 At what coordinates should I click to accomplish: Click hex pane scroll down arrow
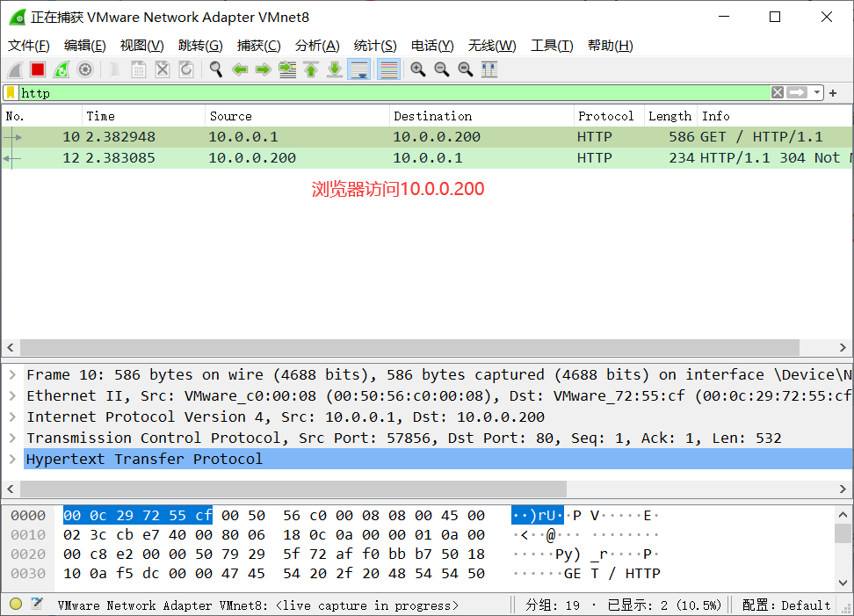pyautogui.click(x=843, y=583)
